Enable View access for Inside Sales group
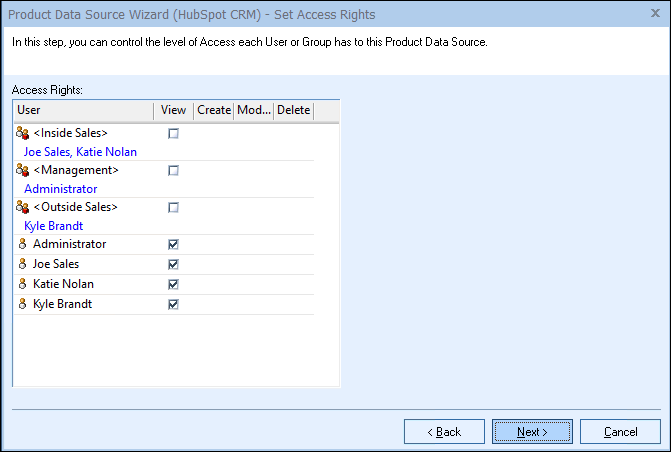The image size is (671, 452). coord(173,133)
